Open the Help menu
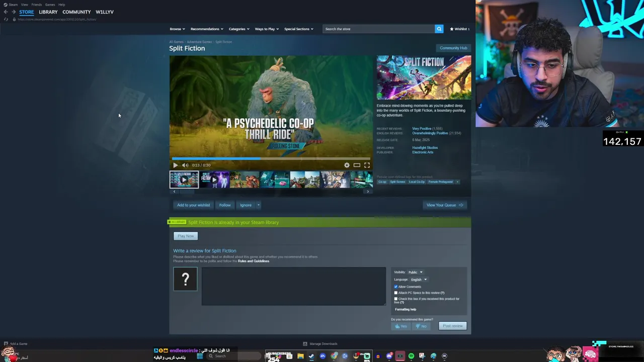 pos(61,5)
